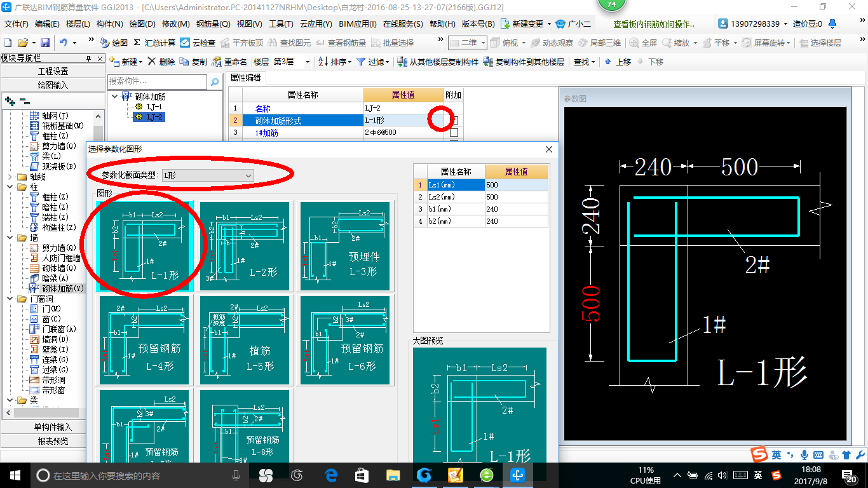
Task: Select L-2形 shape thumbnail
Action: click(x=245, y=247)
